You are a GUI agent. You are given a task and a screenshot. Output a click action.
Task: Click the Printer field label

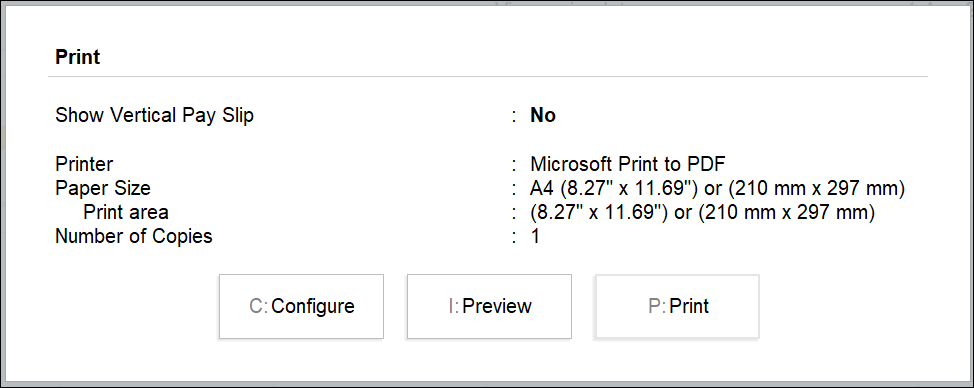click(x=84, y=165)
